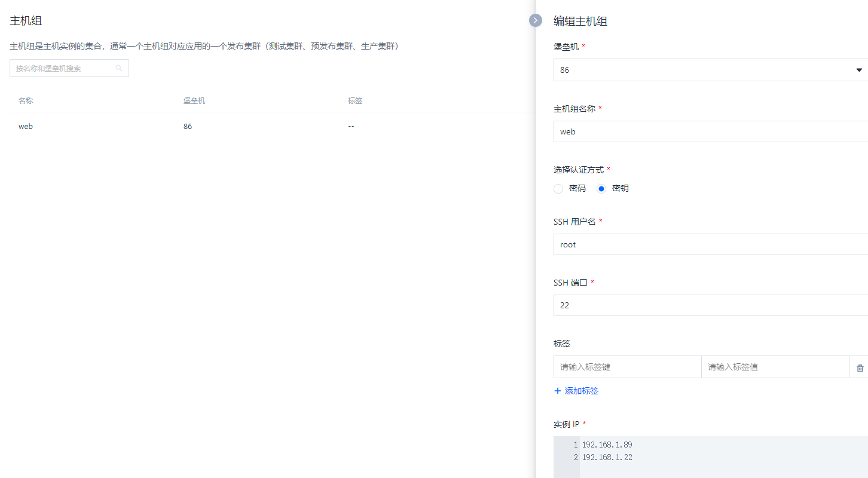The height and width of the screenshot is (478, 868).
Task: Click the 名称 column header
Action: (26, 101)
